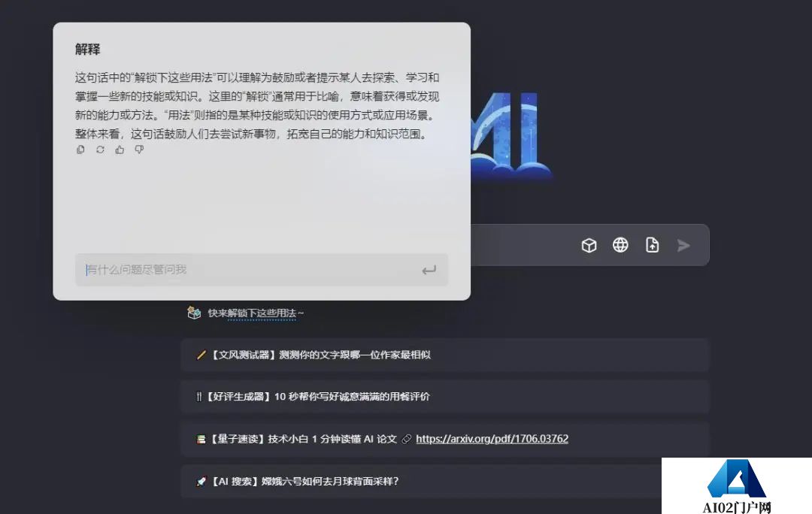Toggle web search globe icon

(x=620, y=245)
